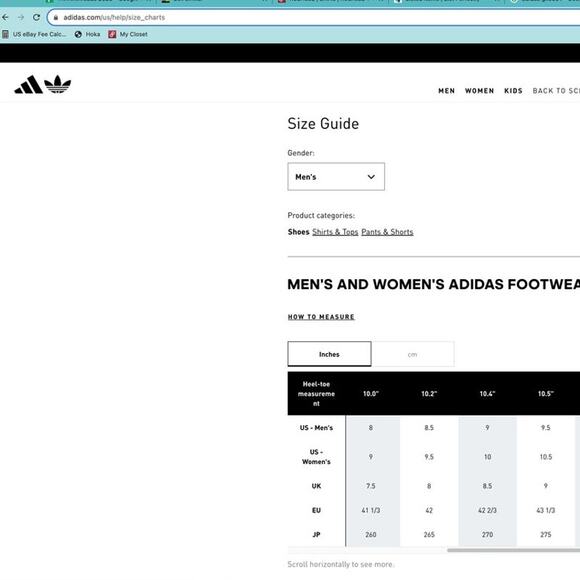Screen dimensions: 580x580
Task: Open the My Closet bookmark
Action: click(128, 34)
